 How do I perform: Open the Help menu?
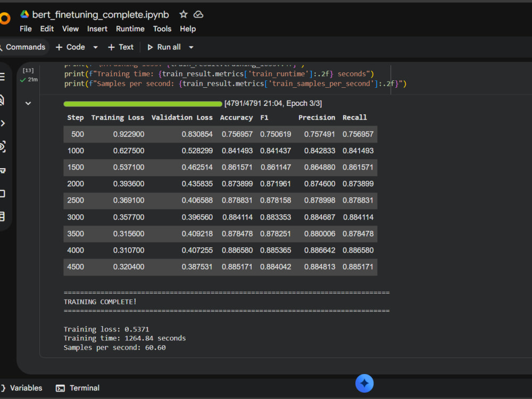coord(188,29)
